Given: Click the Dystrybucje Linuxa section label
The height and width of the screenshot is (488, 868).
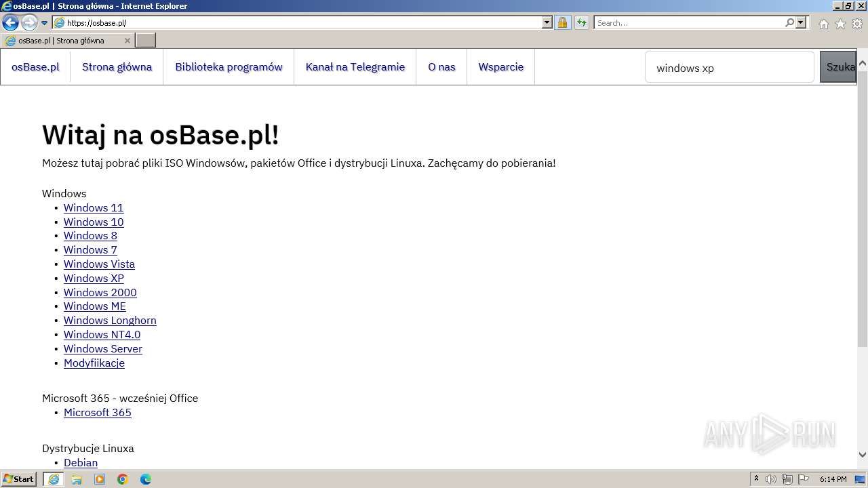Looking at the screenshot, I should [x=88, y=448].
